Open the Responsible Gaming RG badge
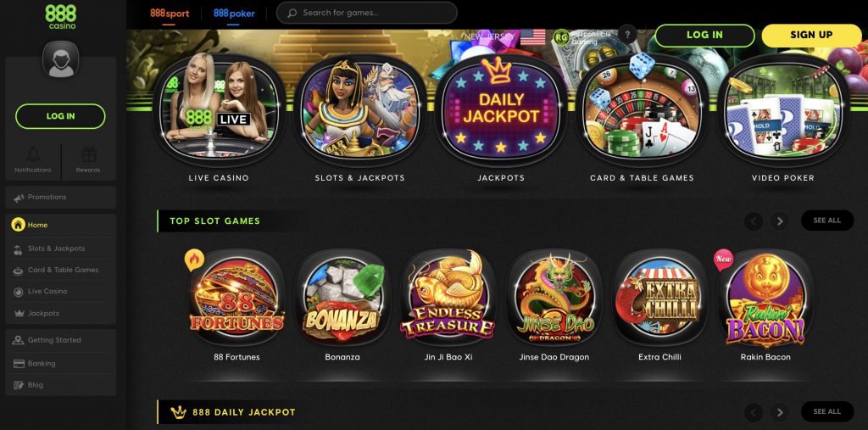The image size is (868, 430). coord(562,37)
